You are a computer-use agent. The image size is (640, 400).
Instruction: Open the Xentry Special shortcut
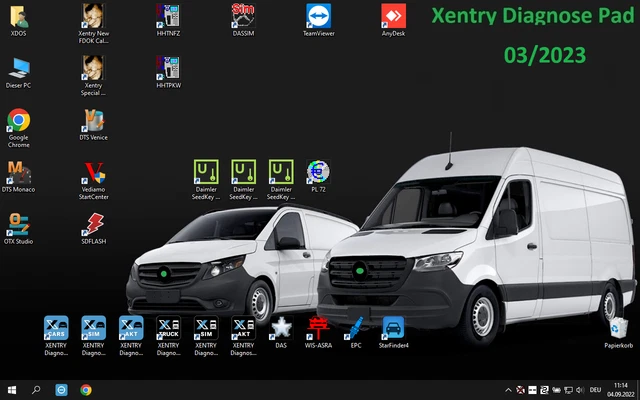[93, 76]
